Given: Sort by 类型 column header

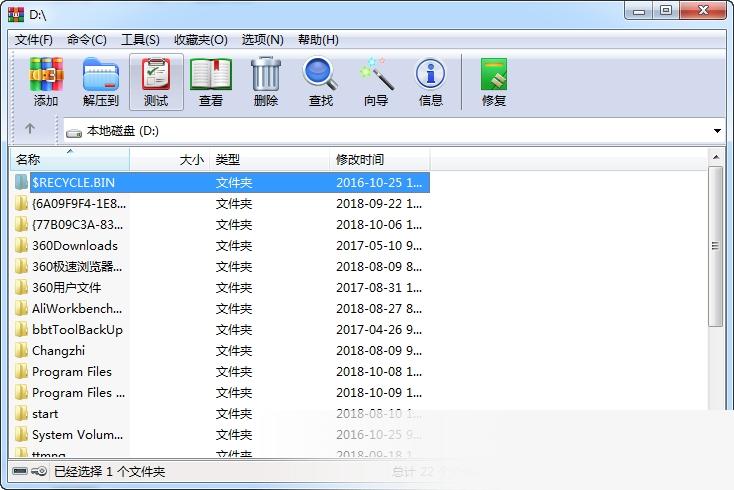Looking at the screenshot, I should [270, 160].
